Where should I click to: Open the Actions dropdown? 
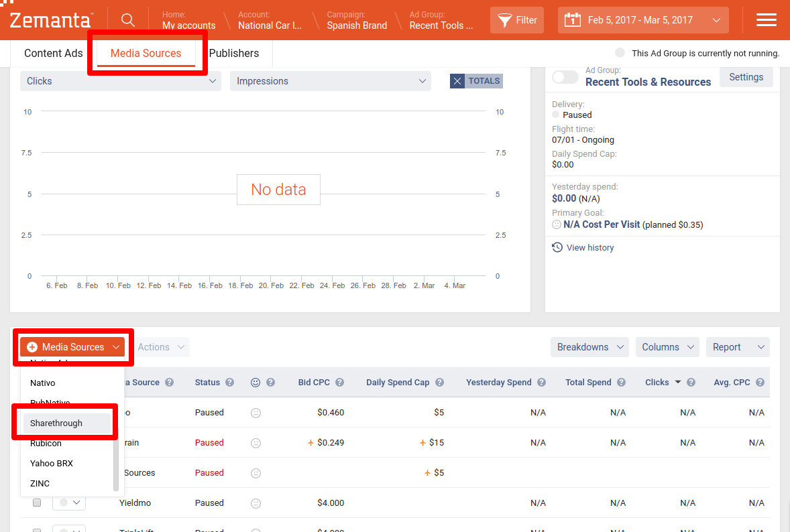(x=161, y=347)
